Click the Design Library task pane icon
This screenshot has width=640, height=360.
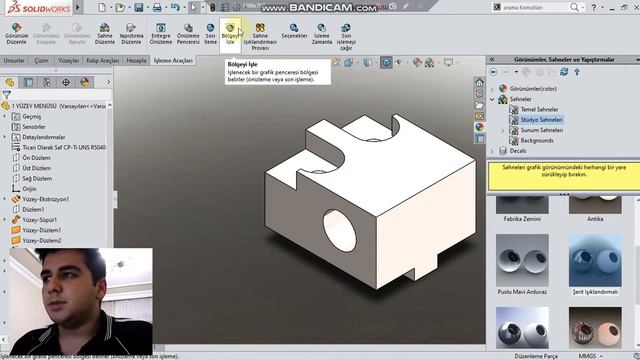pos(479,94)
